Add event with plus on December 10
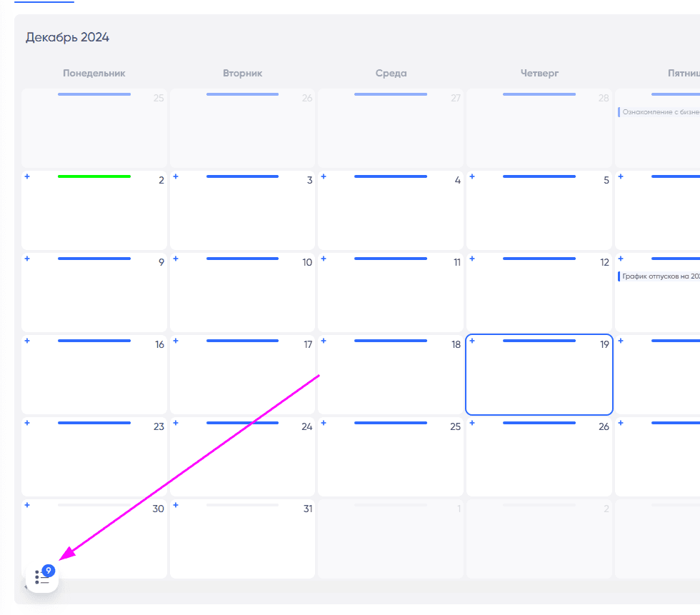Screen dimensions: 700x615 point(176,259)
